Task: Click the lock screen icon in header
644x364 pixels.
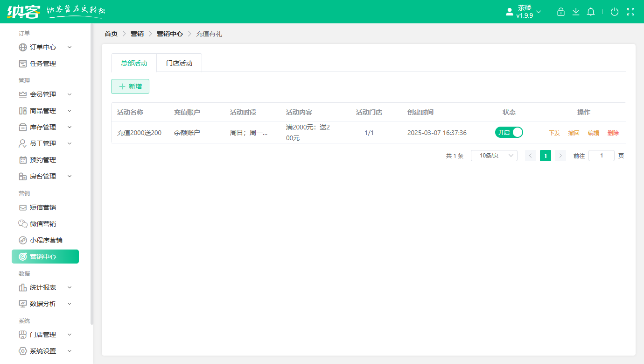Action: tap(561, 12)
